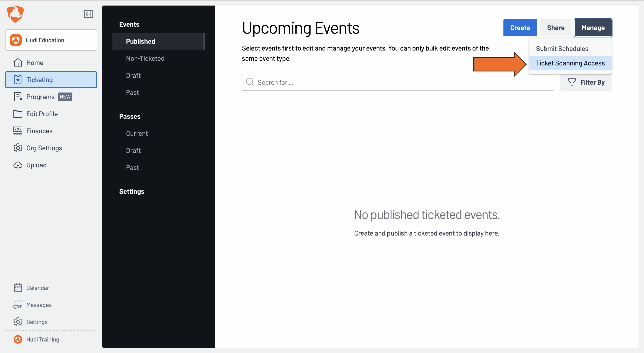644x353 pixels.
Task: Choose Ticket Scanning Access menu entry
Action: tap(570, 63)
